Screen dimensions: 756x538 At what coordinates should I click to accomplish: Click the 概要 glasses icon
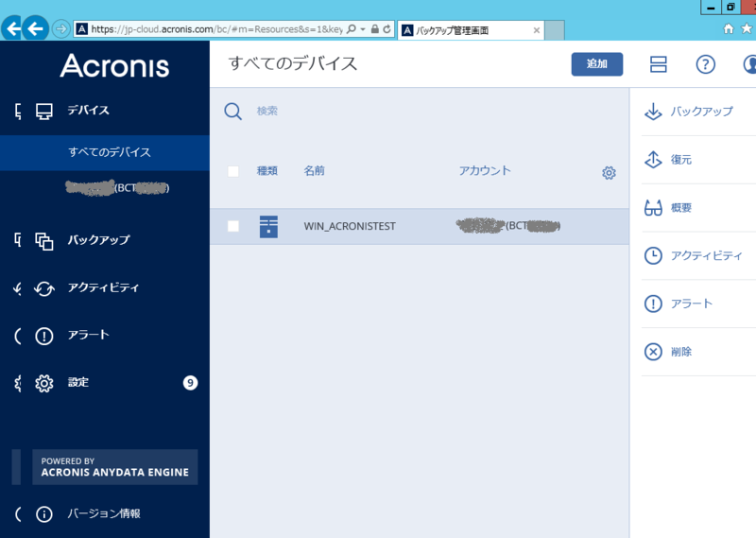(653, 208)
